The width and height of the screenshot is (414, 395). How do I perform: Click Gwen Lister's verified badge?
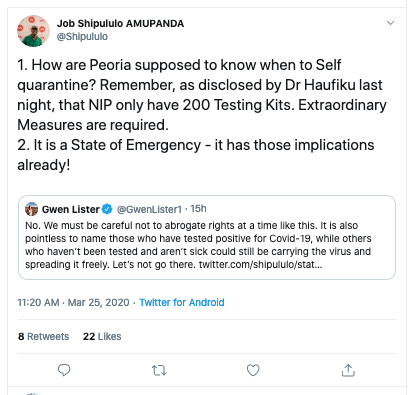coord(107,209)
